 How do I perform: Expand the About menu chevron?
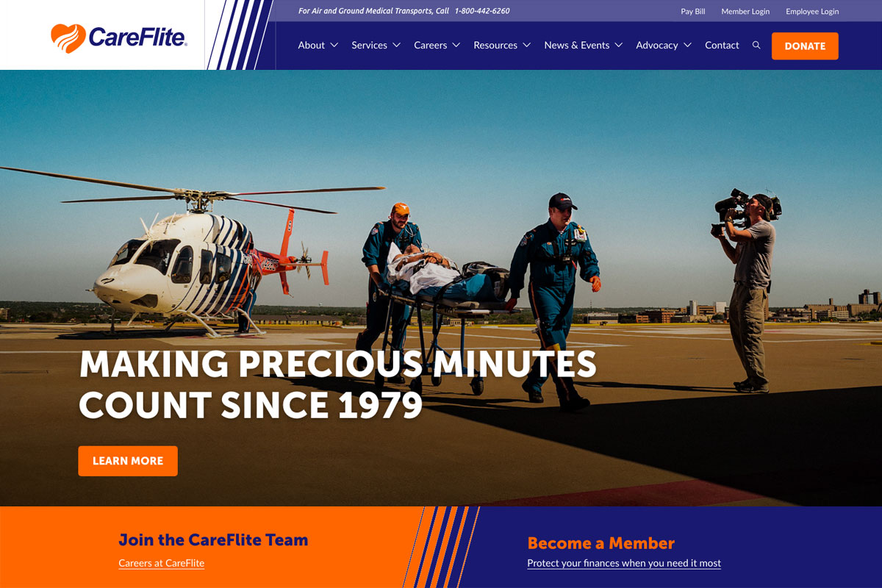coord(334,46)
